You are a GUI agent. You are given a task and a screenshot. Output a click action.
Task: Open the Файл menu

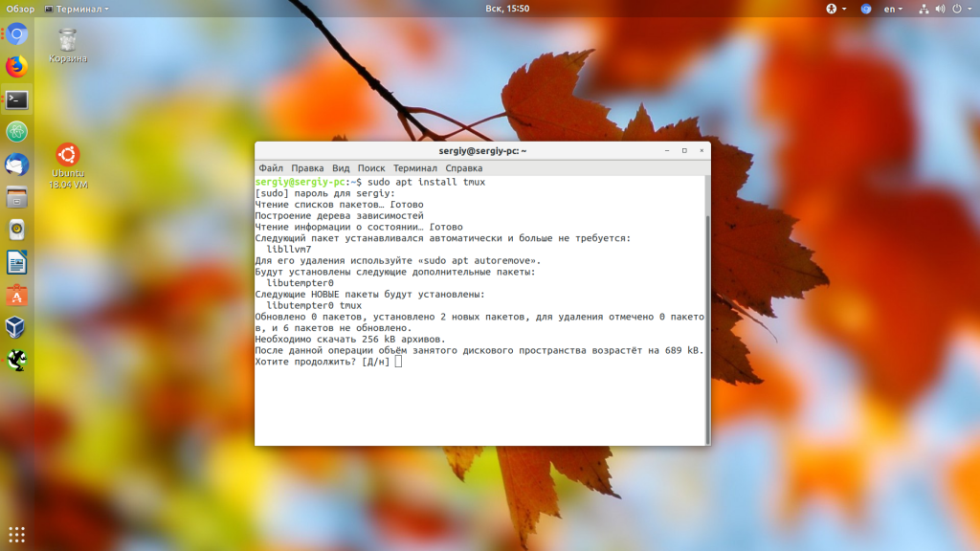pyautogui.click(x=271, y=168)
